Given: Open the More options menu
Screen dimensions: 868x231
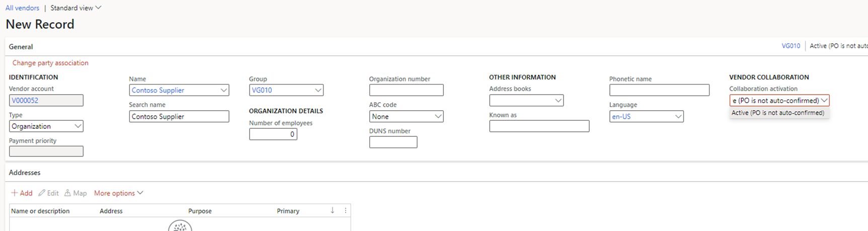Looking at the screenshot, I should pos(118,193).
